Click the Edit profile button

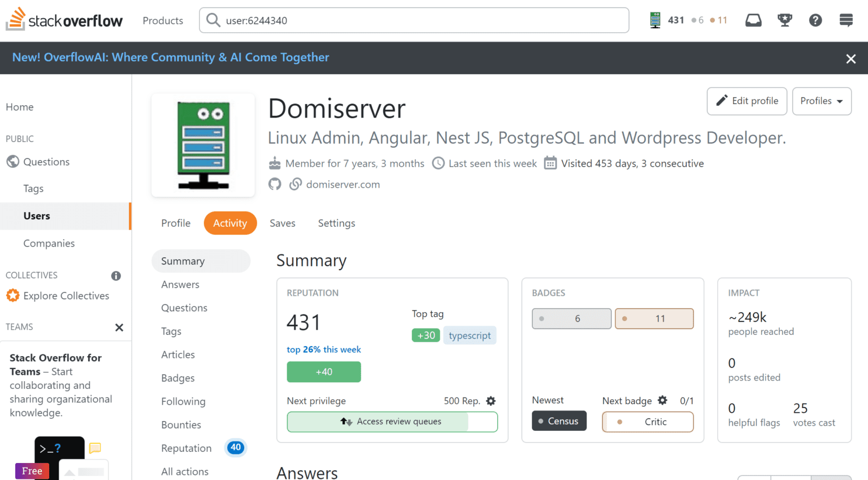click(747, 101)
